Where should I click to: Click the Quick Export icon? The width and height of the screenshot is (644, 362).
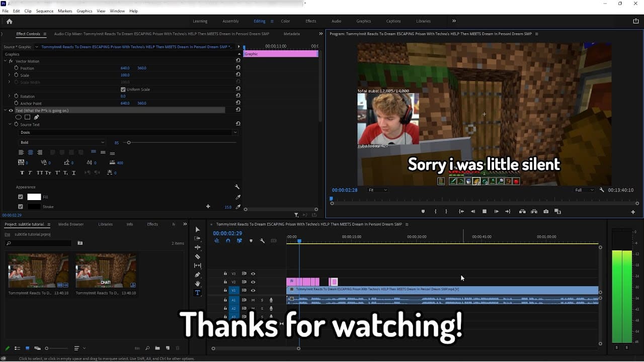tap(636, 21)
